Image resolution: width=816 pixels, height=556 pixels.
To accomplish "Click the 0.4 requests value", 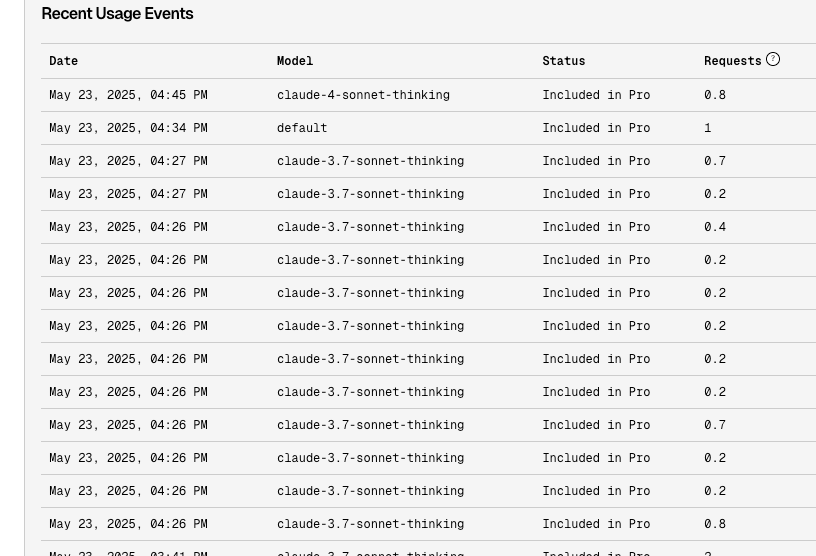I will 715,227.
